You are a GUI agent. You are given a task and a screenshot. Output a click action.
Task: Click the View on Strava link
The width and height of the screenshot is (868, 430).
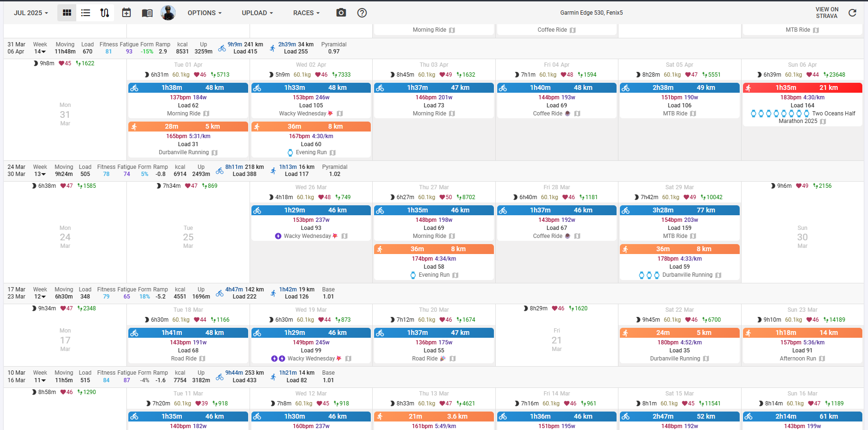(x=826, y=13)
